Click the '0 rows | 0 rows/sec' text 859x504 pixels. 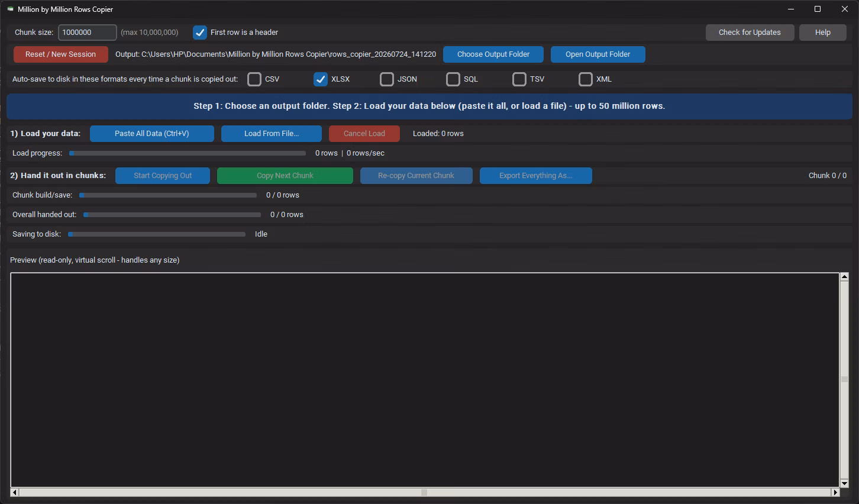350,153
